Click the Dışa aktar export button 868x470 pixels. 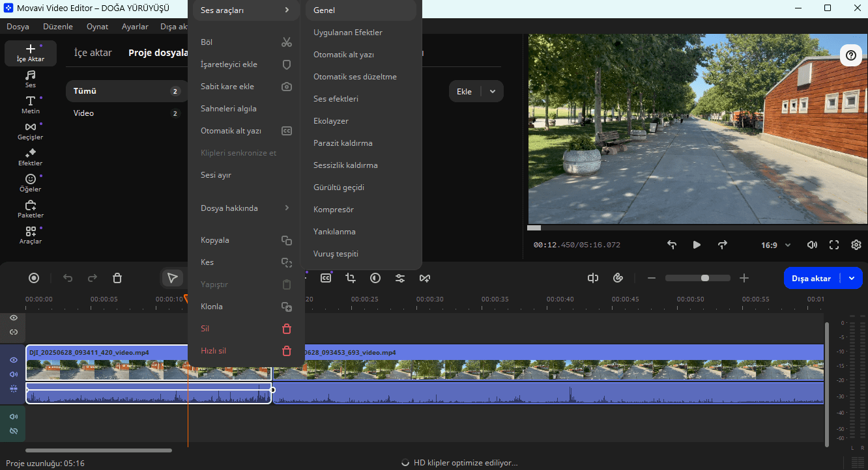point(811,278)
